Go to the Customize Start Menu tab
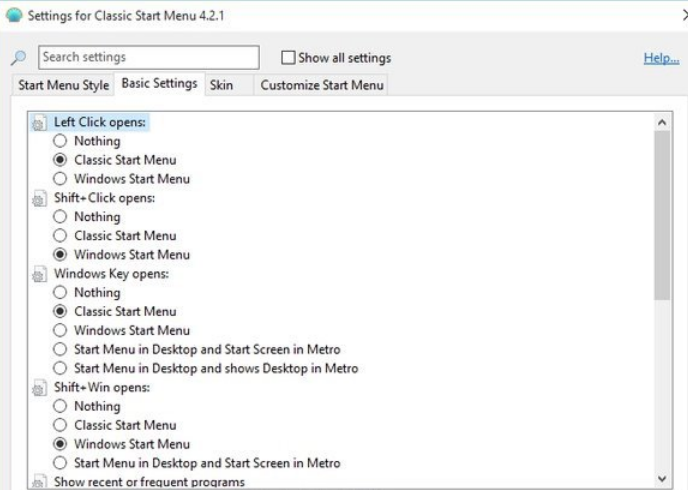 [322, 85]
